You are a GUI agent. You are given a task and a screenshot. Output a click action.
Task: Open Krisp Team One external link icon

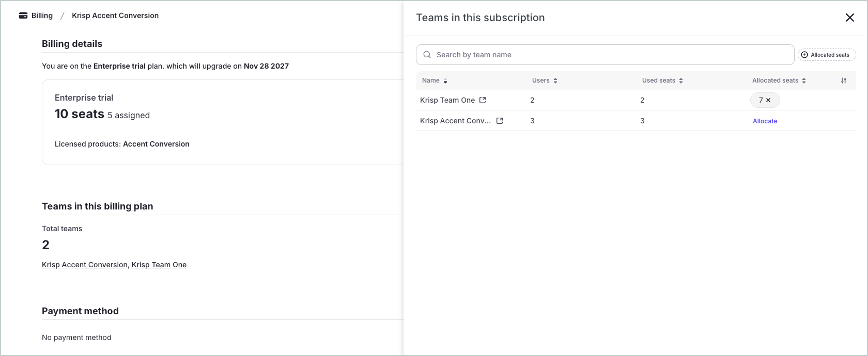click(x=483, y=100)
